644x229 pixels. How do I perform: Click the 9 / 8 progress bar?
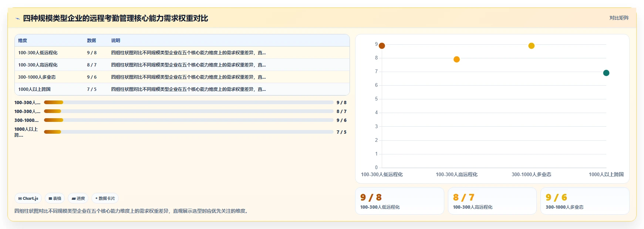click(189, 102)
